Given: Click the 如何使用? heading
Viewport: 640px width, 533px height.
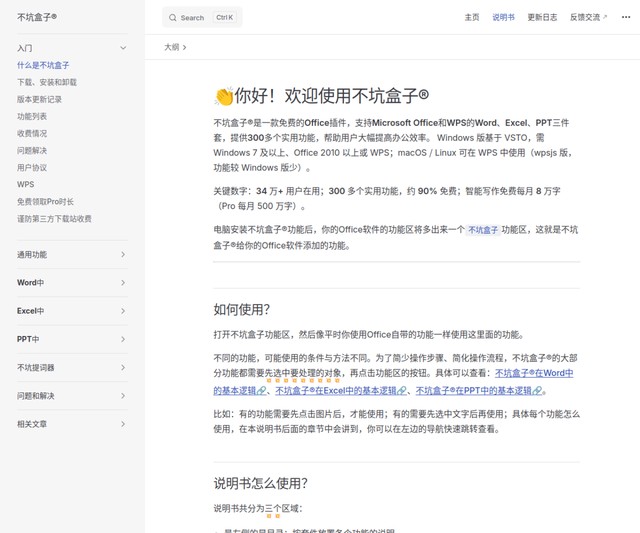Looking at the screenshot, I should click(x=241, y=310).
